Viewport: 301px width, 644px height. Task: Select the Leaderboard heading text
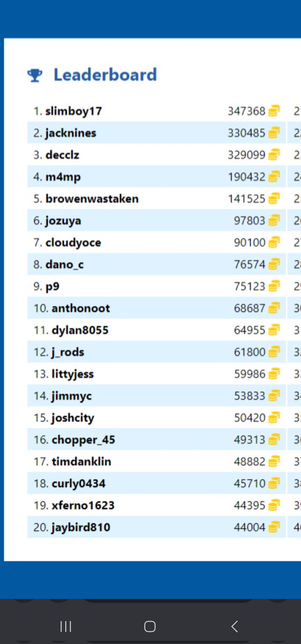point(105,75)
